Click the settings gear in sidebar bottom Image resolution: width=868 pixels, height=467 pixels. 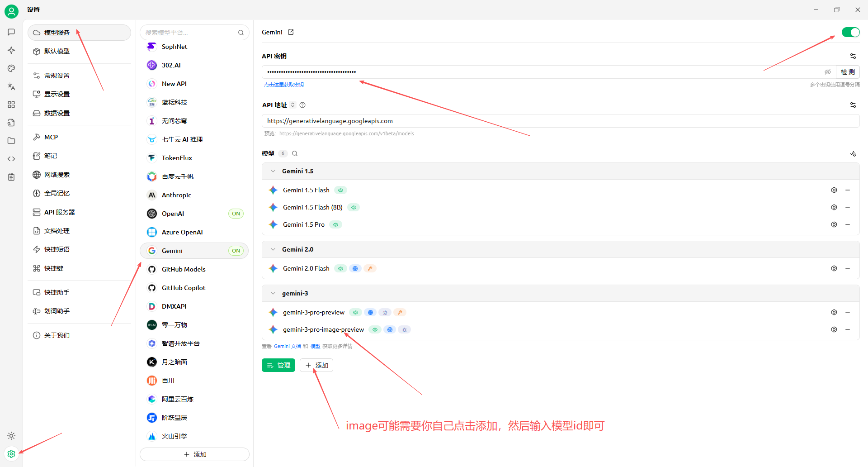(11, 453)
